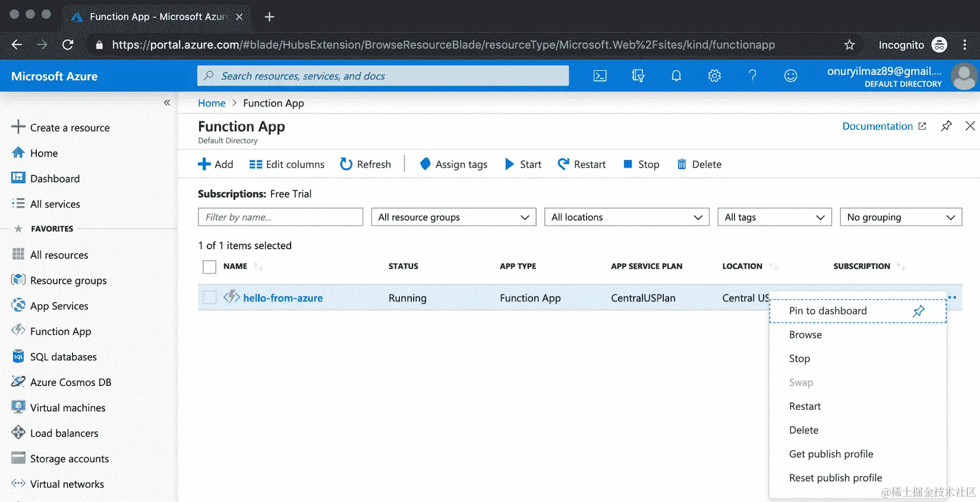Open Edit columns
The width and height of the screenshot is (980, 502).
pyautogui.click(x=286, y=164)
